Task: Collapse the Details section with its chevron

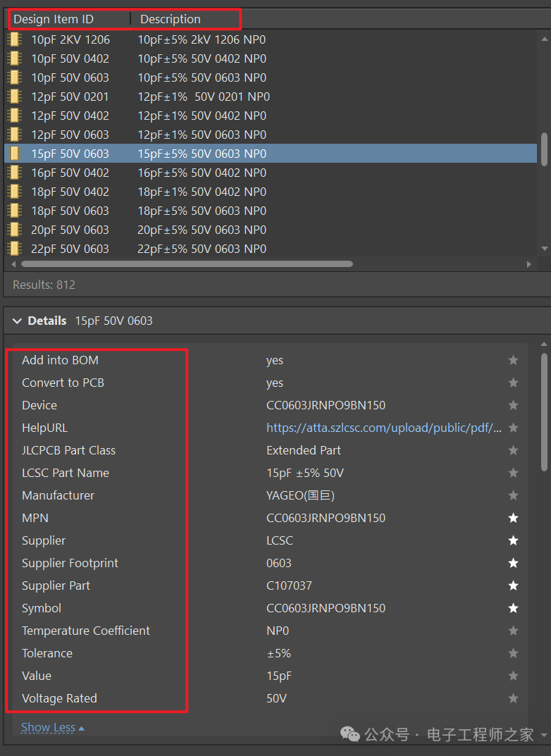Action: pos(17,321)
